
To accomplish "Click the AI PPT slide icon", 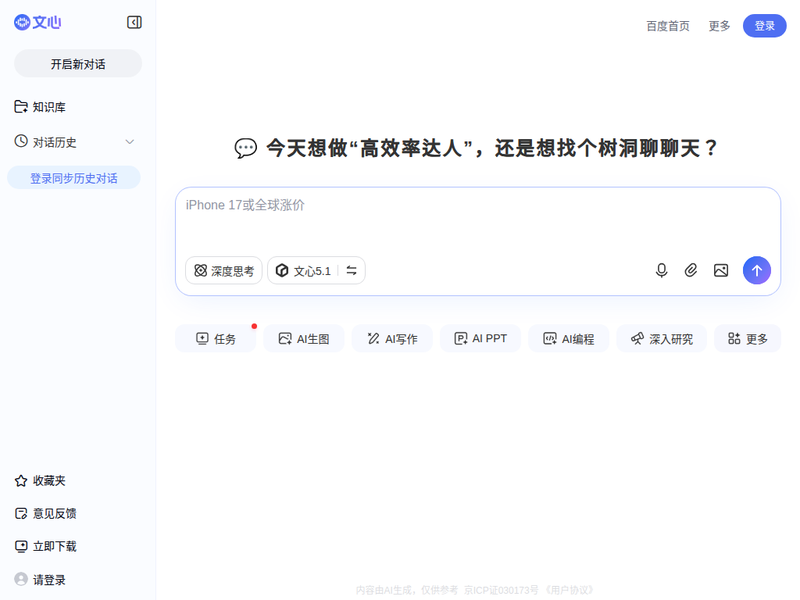I will click(x=461, y=338).
